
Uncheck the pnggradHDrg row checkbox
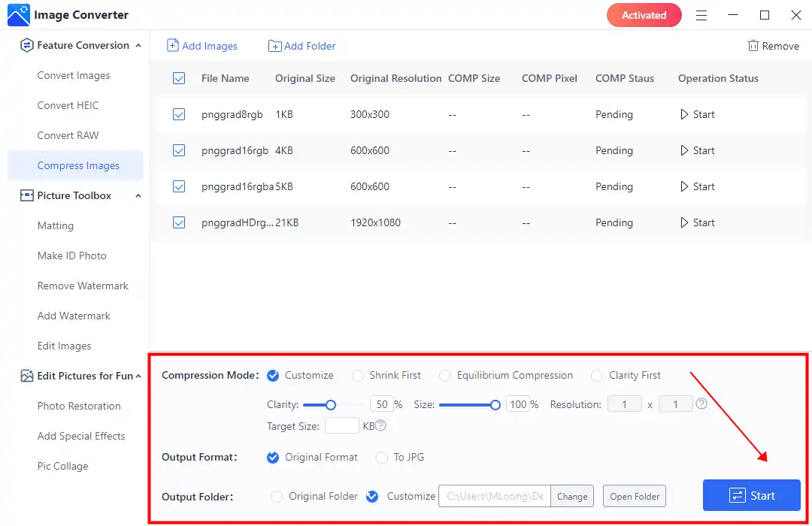pyautogui.click(x=179, y=222)
